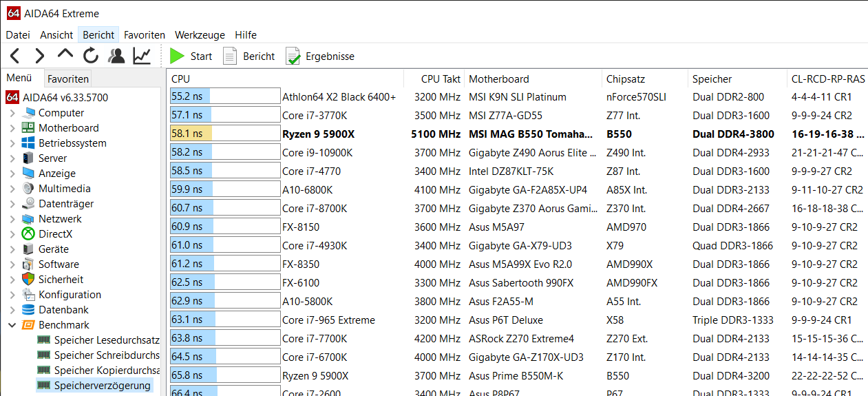Sort by the CL-RCD-RP-RAS column header
Viewport: 868px width, 396px height.
coord(827,79)
